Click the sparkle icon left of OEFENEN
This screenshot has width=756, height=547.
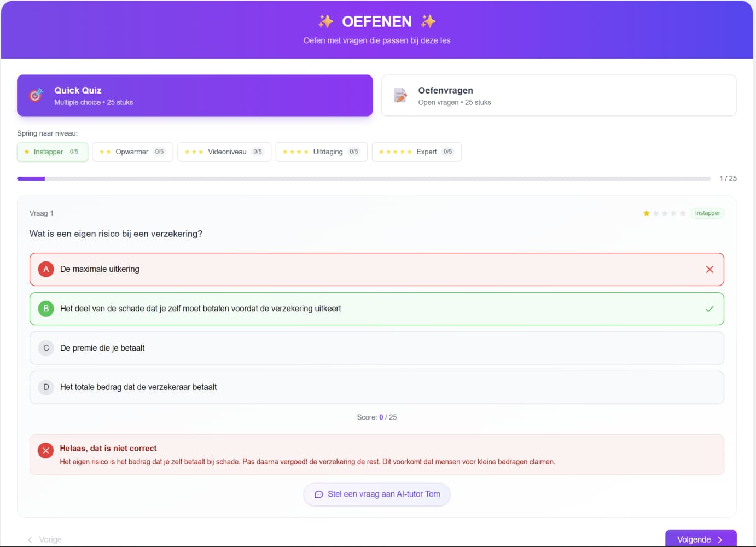pyautogui.click(x=325, y=21)
